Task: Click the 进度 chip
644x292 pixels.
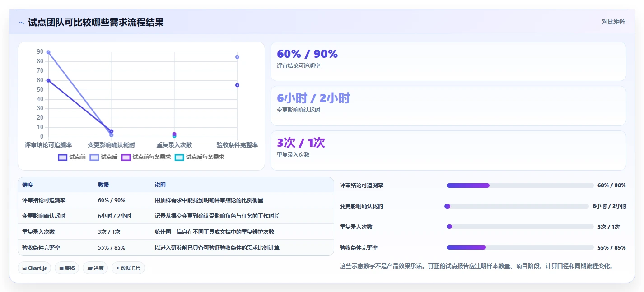Action: coord(95,268)
